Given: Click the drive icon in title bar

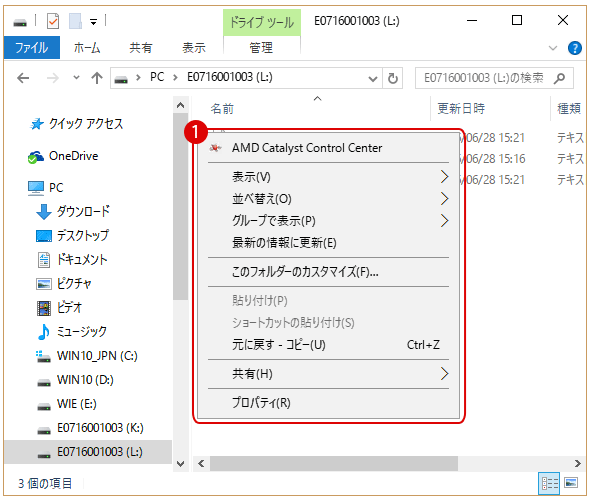Looking at the screenshot, I should [20, 23].
